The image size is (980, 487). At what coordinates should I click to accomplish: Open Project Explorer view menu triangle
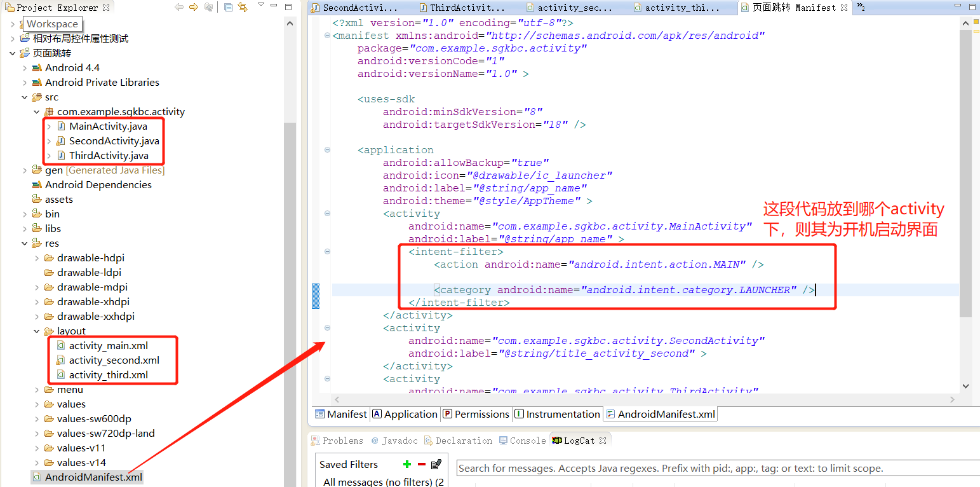261,5
